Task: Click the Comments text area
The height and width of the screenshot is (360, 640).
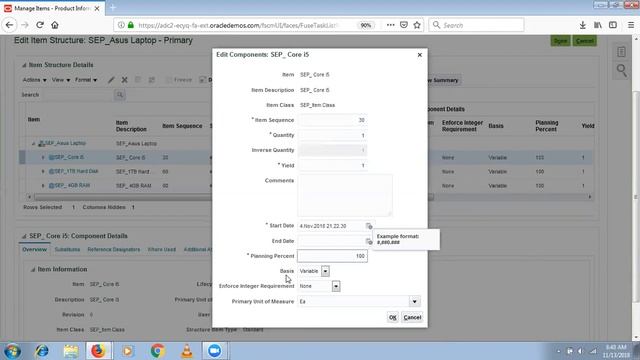Action: click(345, 196)
